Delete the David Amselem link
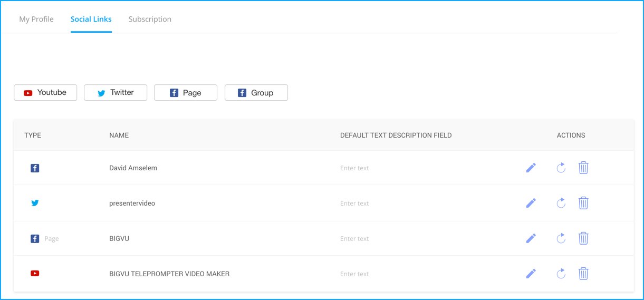The image size is (644, 300). (x=583, y=168)
